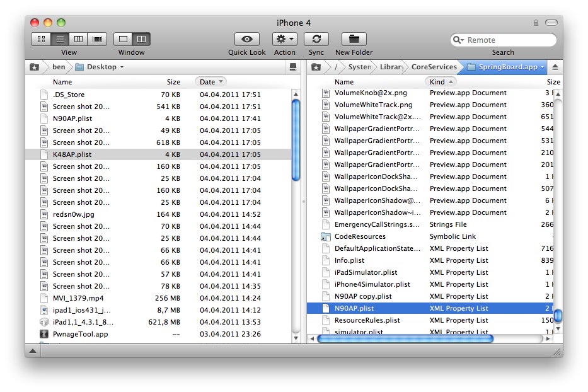The width and height of the screenshot is (588, 392).
Task: Click the WallpaperIconShadow@… file icon
Action: point(326,200)
